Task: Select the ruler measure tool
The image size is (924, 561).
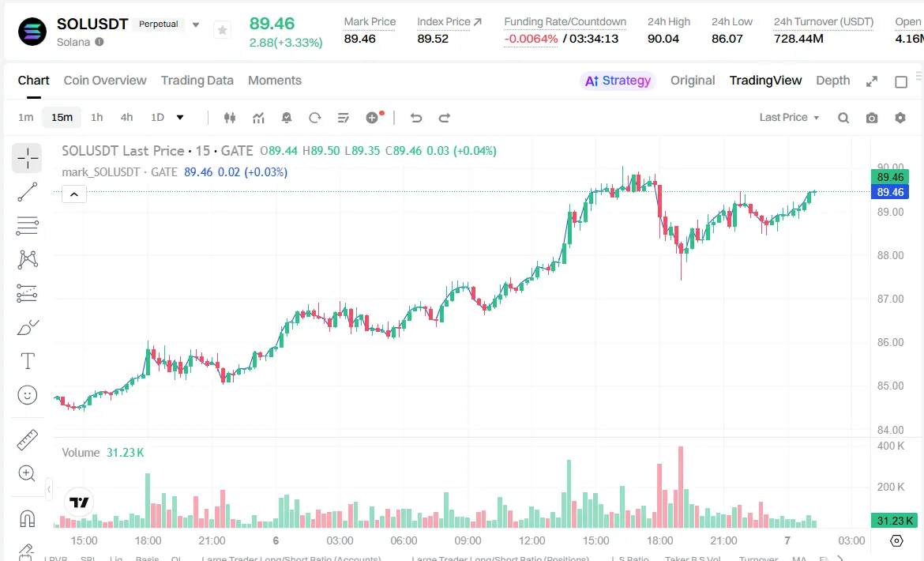Action: [x=27, y=439]
